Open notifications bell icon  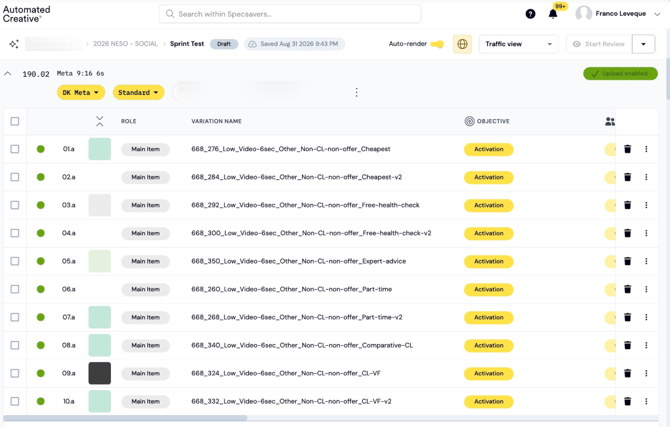tap(553, 14)
